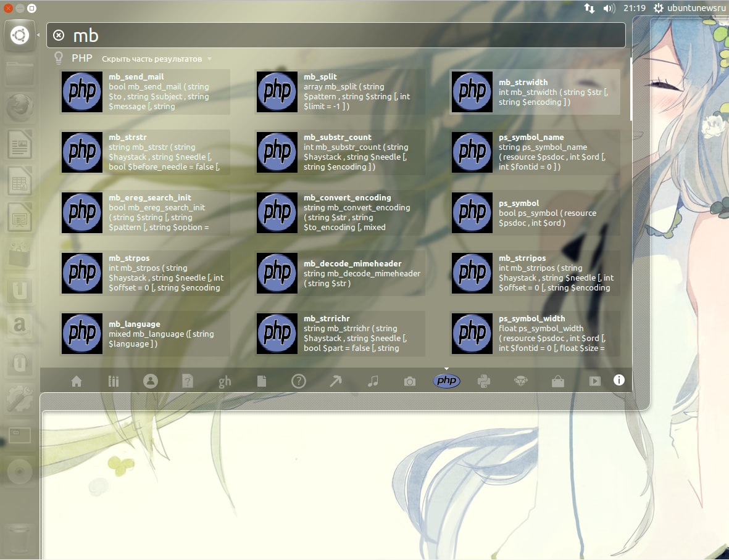Image resolution: width=729 pixels, height=560 pixels.
Task: Switch to the plain document Files lens
Action: coord(262,381)
